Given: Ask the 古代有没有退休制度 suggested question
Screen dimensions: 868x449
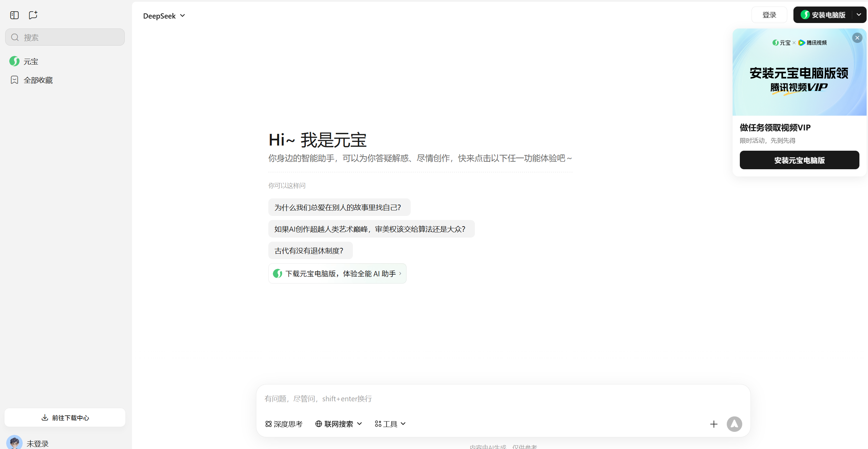Looking at the screenshot, I should [x=310, y=250].
